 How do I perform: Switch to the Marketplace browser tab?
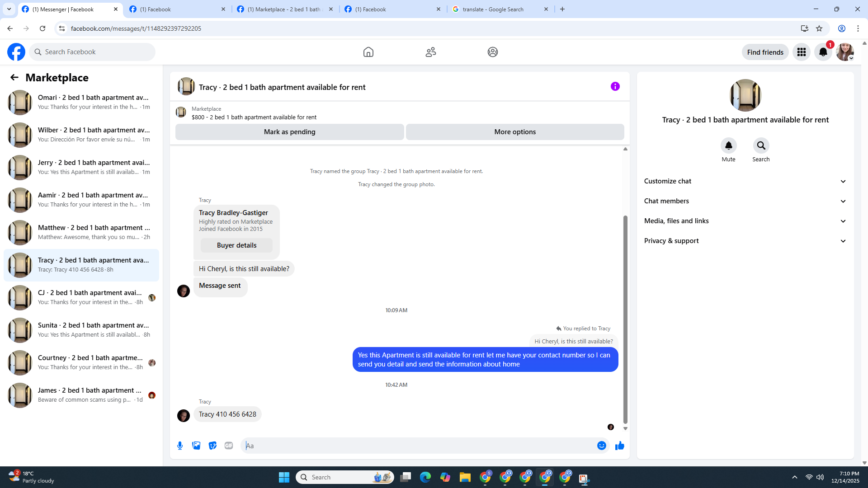(284, 9)
